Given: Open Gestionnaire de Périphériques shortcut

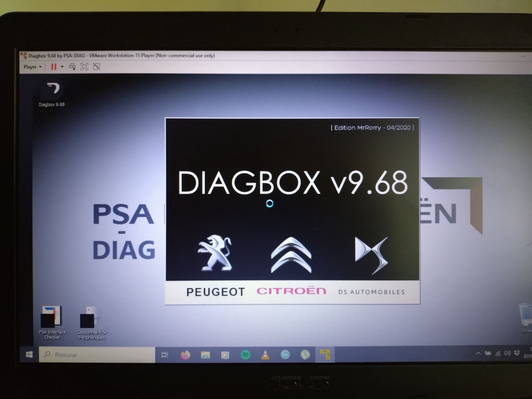Looking at the screenshot, I should (92, 323).
